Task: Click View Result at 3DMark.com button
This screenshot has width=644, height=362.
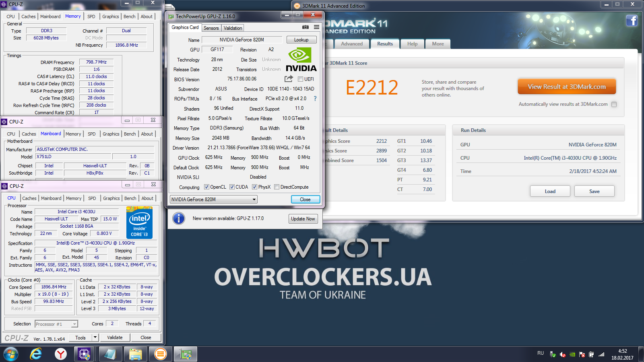Action: click(x=567, y=87)
